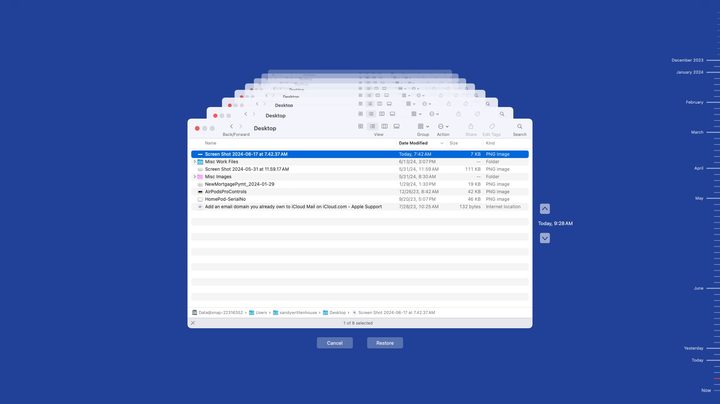Click the Edit Tags toolbar icon
Image resolution: width=720 pixels, height=404 pixels.
[x=492, y=126]
